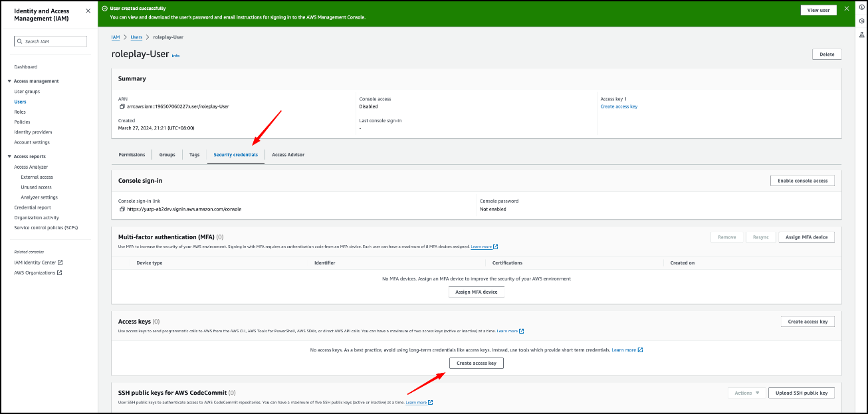Open External access under Access Analyzer
This screenshot has height=414, width=868.
[37, 177]
